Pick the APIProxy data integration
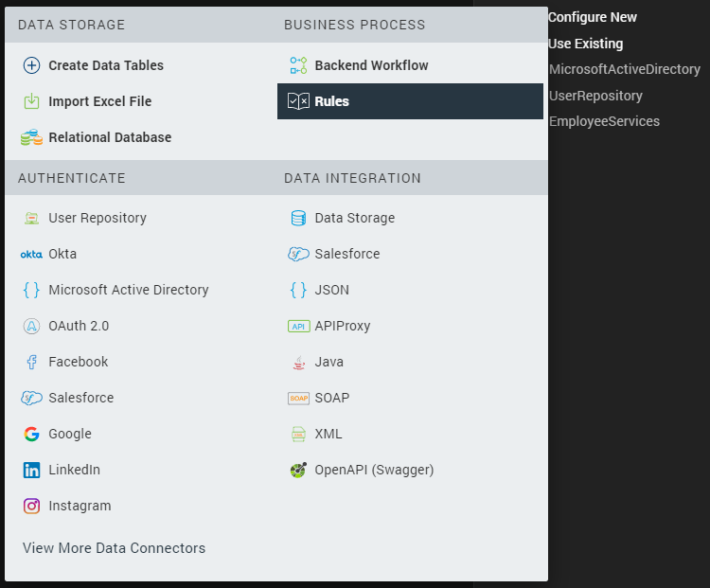The width and height of the screenshot is (710, 588). tap(342, 326)
